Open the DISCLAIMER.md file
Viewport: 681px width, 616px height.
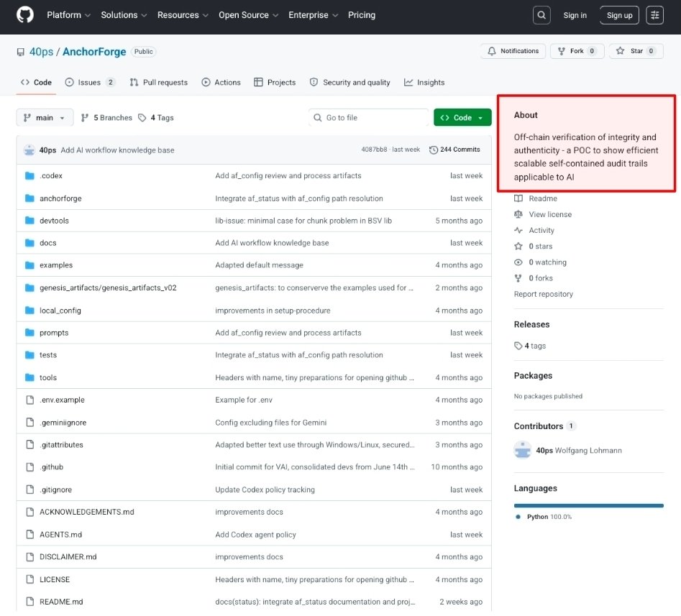point(68,556)
